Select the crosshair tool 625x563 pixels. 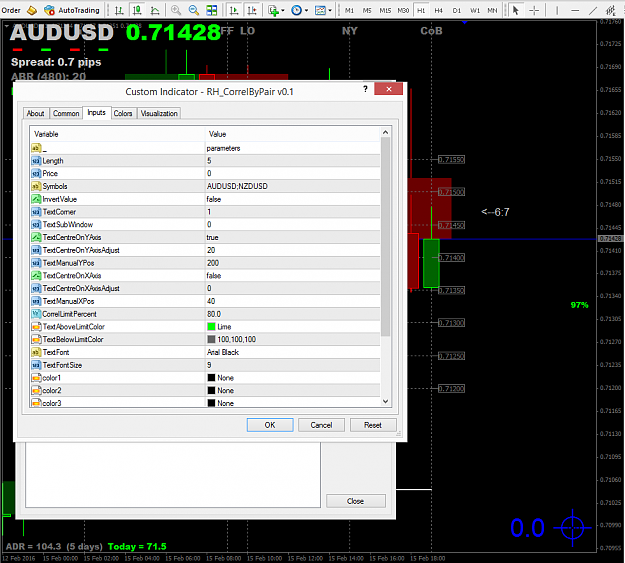[x=534, y=10]
